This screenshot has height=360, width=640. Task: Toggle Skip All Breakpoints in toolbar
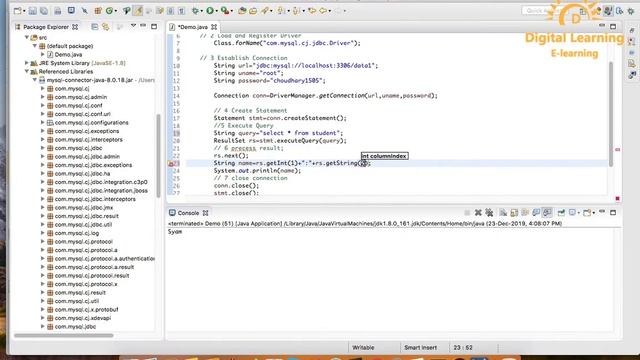pyautogui.click(x=84, y=11)
